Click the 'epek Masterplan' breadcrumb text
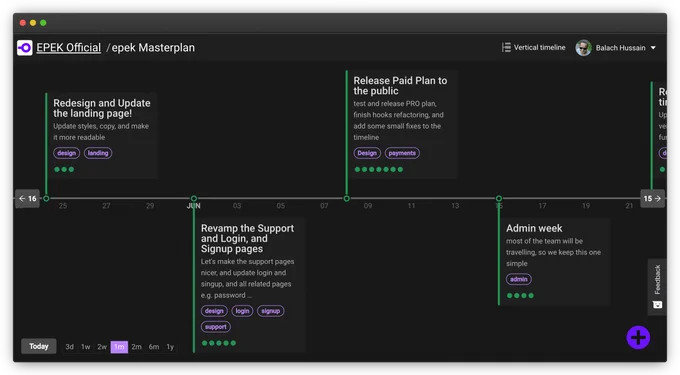This screenshot has height=375, width=680. click(x=153, y=48)
